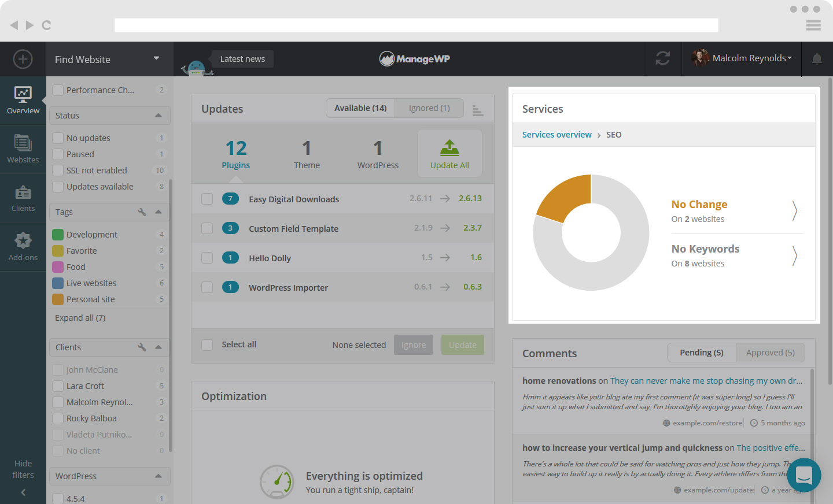Viewport: 833px width, 504px height.
Task: Click the browser forward arrow
Action: (30, 25)
